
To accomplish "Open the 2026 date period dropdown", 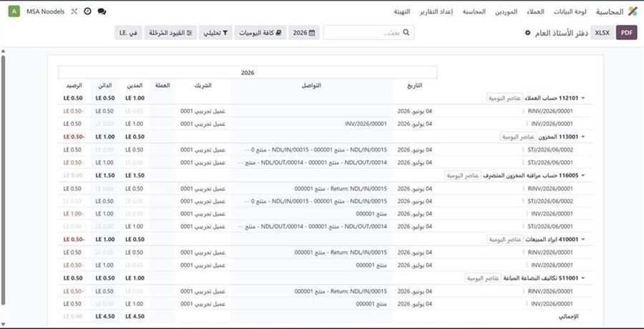I will click(x=304, y=33).
